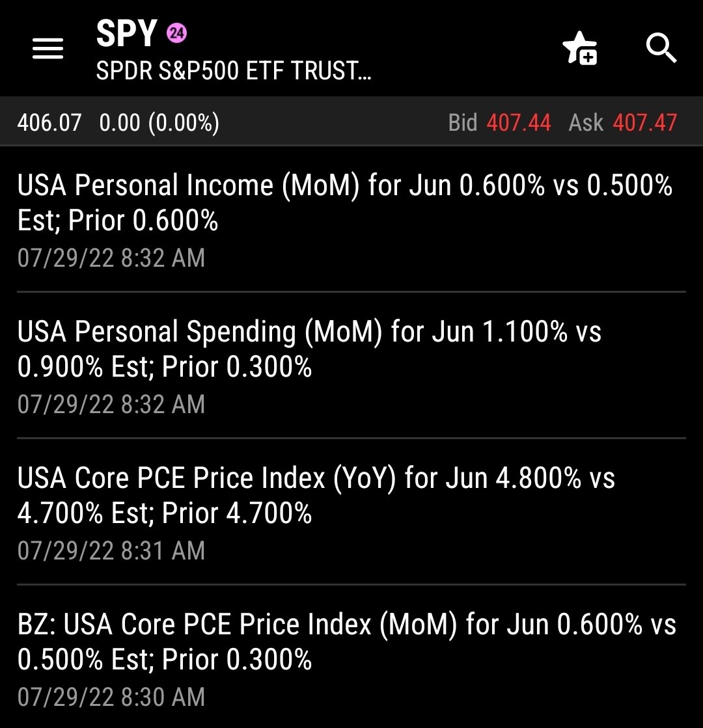Open the USA Personal Income news headline
The image size is (703, 728).
345,203
